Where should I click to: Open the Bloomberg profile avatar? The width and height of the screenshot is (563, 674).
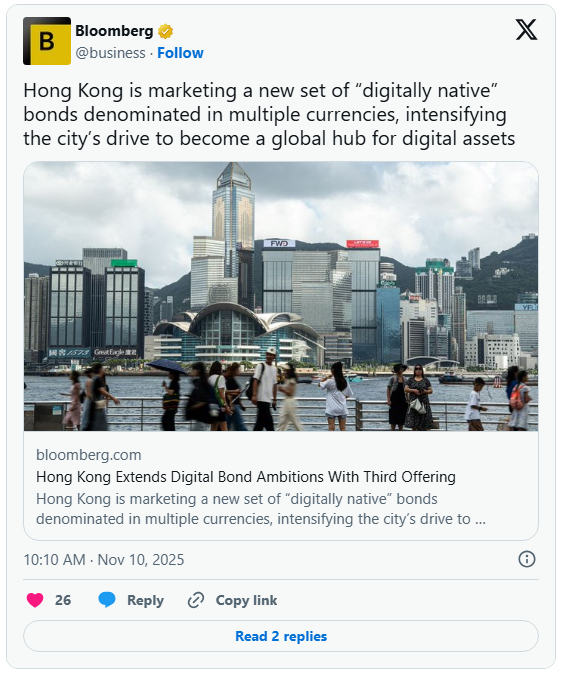pos(47,41)
